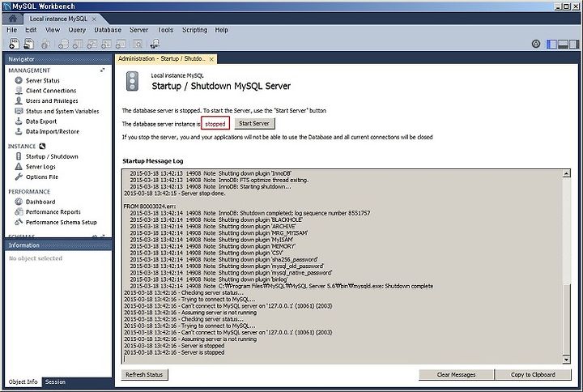
Task: Click the create new table icon
Action: point(78,45)
